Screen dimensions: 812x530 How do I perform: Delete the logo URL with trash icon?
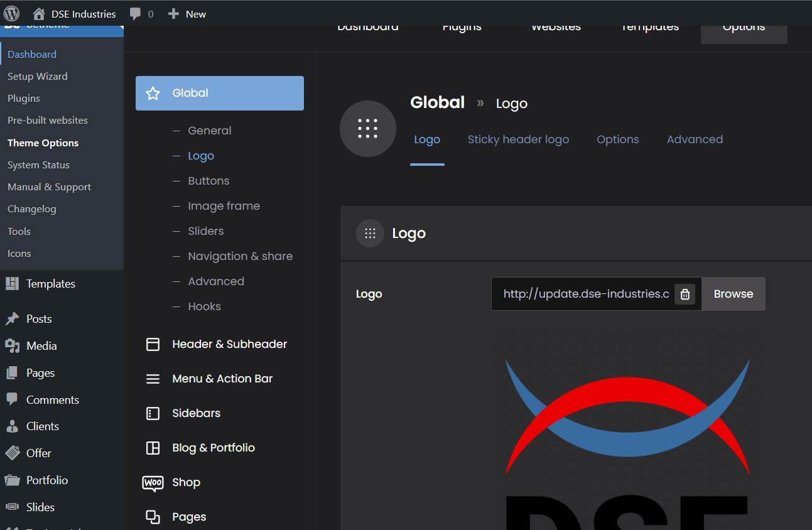[x=685, y=294]
